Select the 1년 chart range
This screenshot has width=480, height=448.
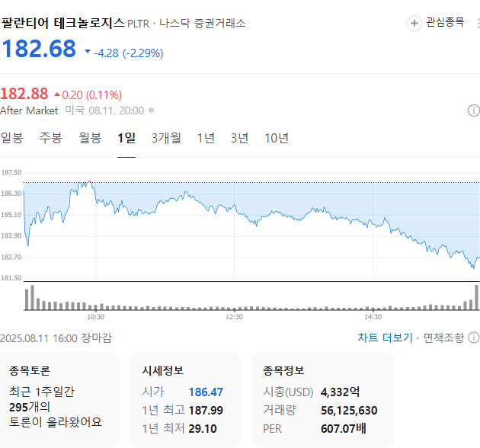click(206, 138)
